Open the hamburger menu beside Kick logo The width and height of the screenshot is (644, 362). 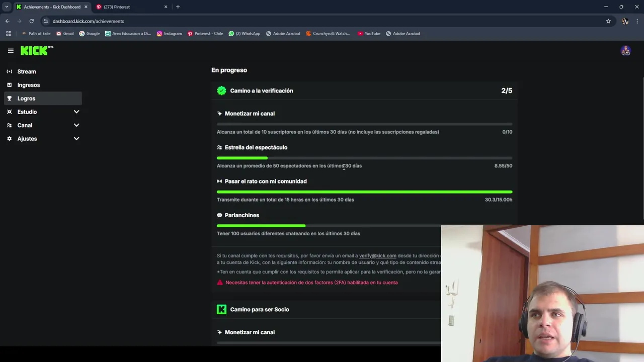point(11,51)
